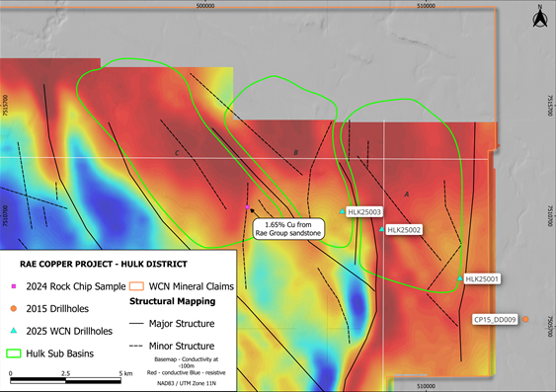Image resolution: width=556 pixels, height=392 pixels.
Task: Click the 1.65% Cu callout annotation
Action: 288,229
